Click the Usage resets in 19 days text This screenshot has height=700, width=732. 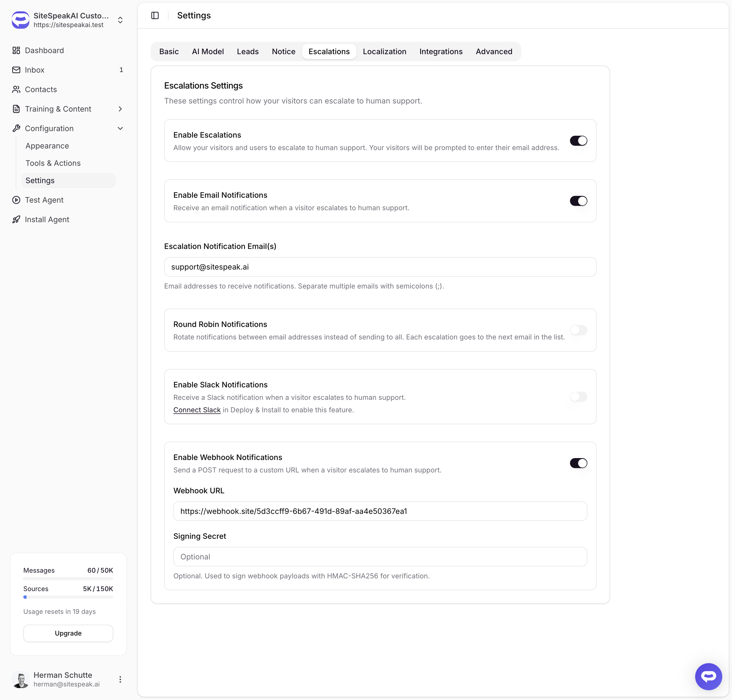coord(59,612)
